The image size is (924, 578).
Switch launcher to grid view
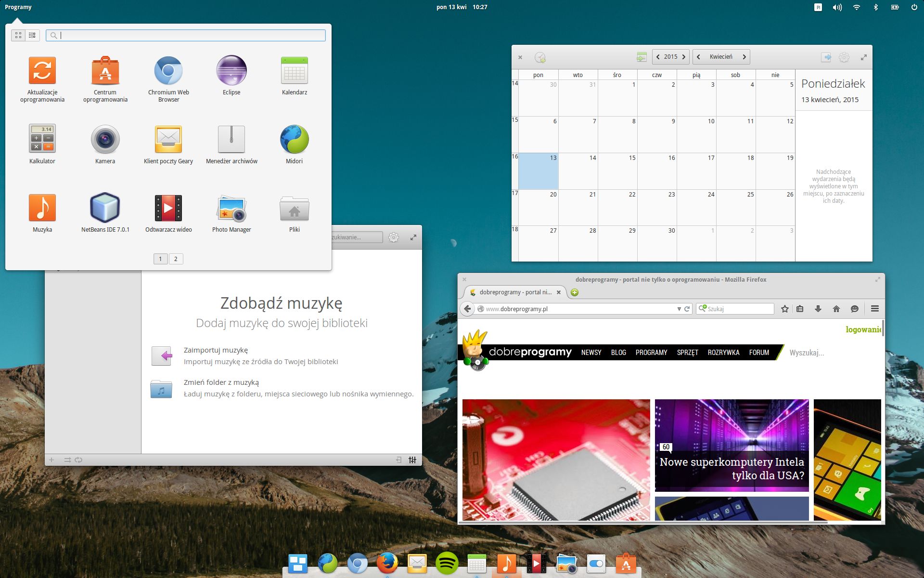tap(18, 35)
